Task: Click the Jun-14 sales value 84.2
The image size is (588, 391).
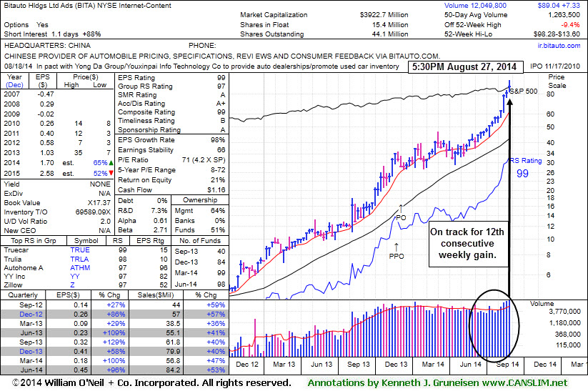Action: pyautogui.click(x=173, y=370)
